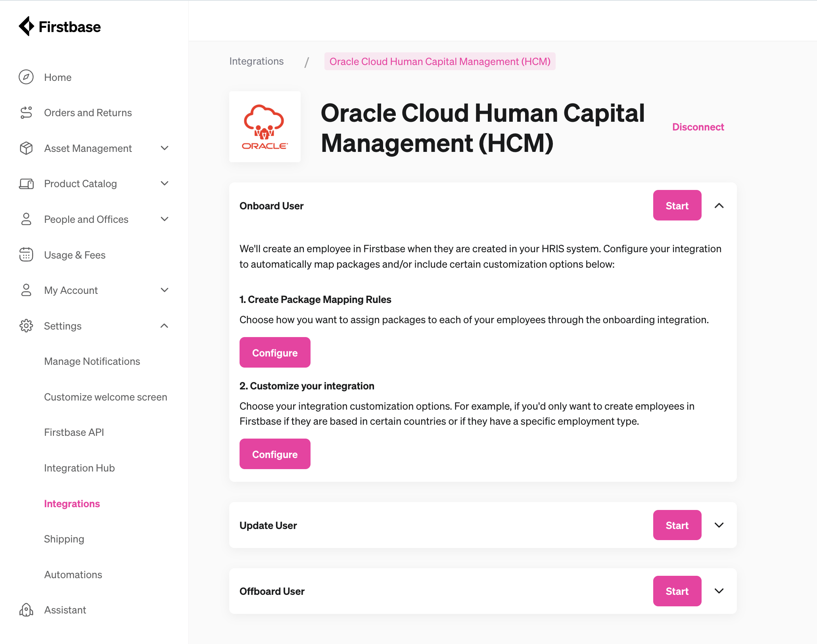Expand the Update User section

719,525
